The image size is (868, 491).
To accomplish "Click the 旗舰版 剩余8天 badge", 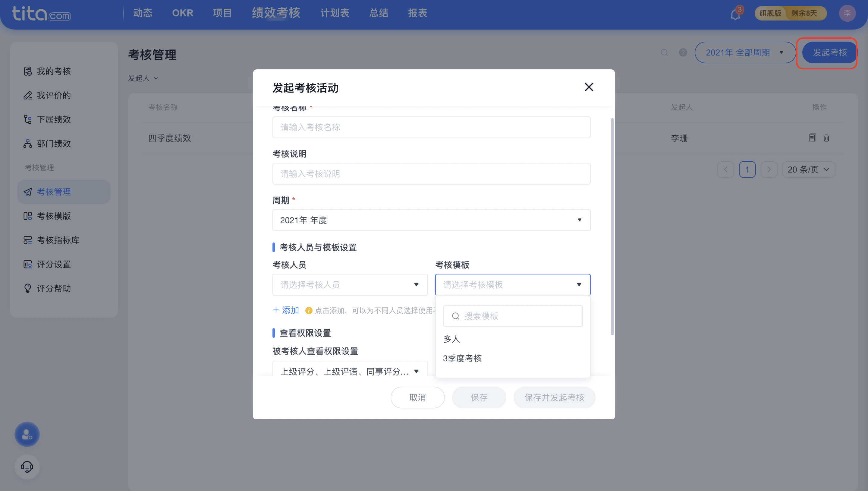I will point(791,13).
